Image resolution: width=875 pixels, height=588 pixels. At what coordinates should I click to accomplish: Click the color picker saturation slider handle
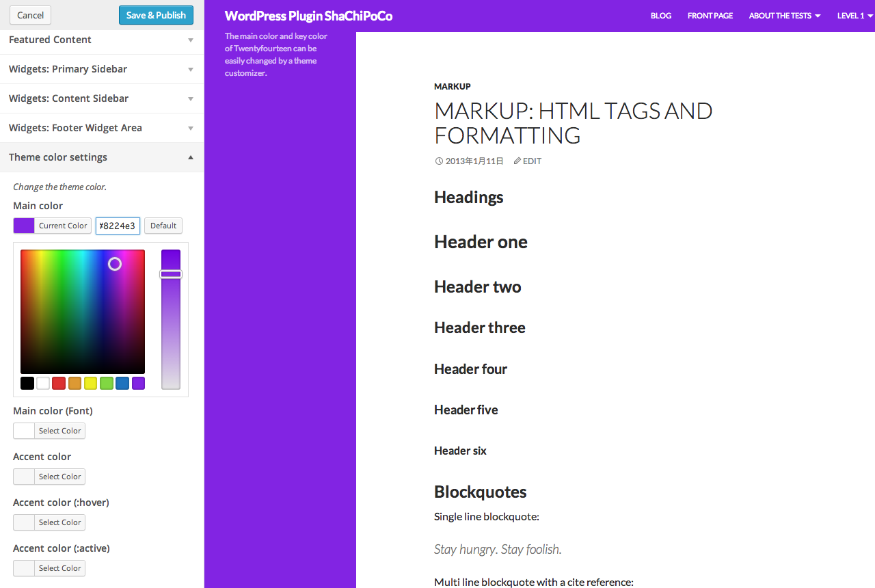coord(171,274)
